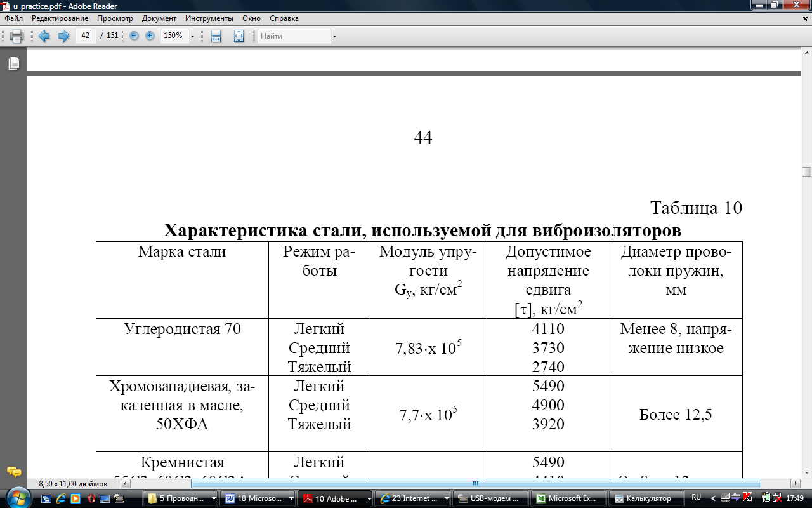This screenshot has height=508, width=812.
Task: Switch to Калькулятор taskbar window
Action: pyautogui.click(x=645, y=498)
